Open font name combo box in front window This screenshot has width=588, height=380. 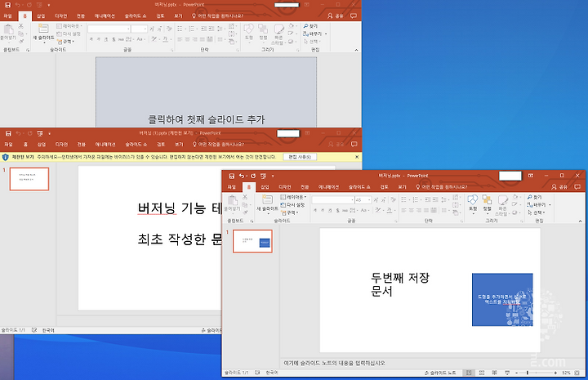[x=333, y=200]
